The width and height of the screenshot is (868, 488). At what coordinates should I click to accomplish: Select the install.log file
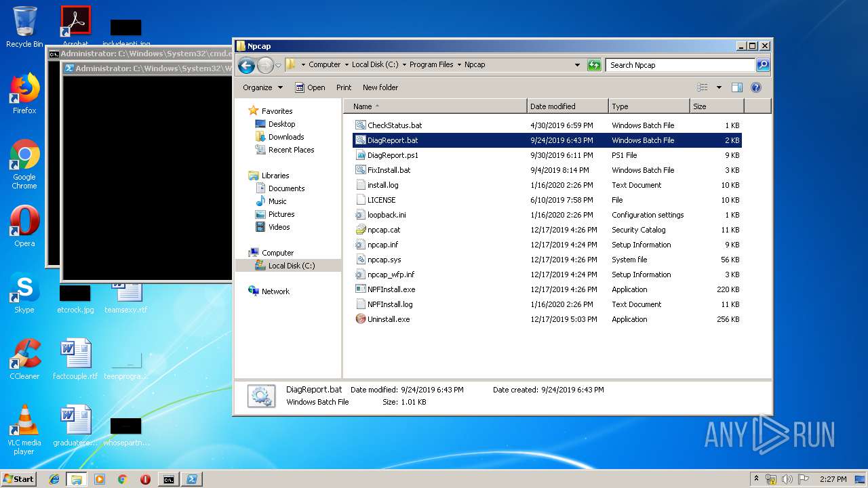point(377,185)
